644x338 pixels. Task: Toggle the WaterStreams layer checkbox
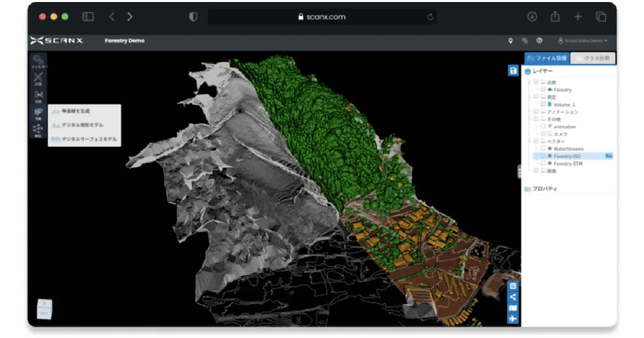[543, 149]
